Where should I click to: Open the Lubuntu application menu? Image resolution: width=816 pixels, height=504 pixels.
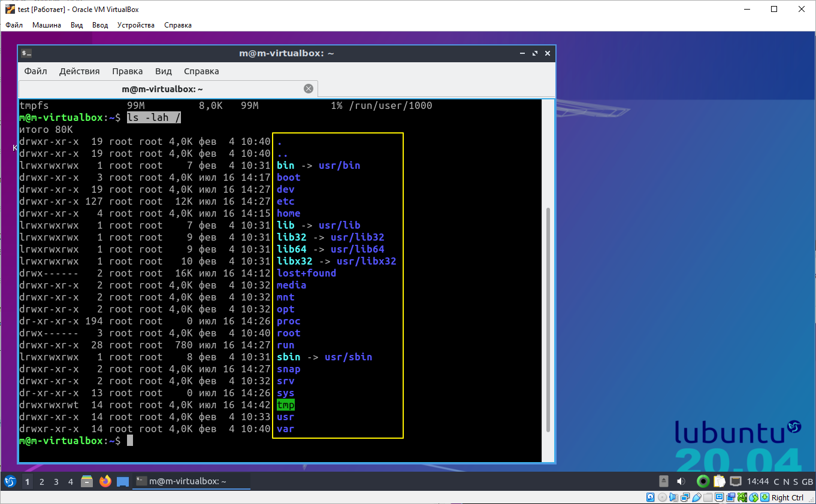tap(10, 481)
